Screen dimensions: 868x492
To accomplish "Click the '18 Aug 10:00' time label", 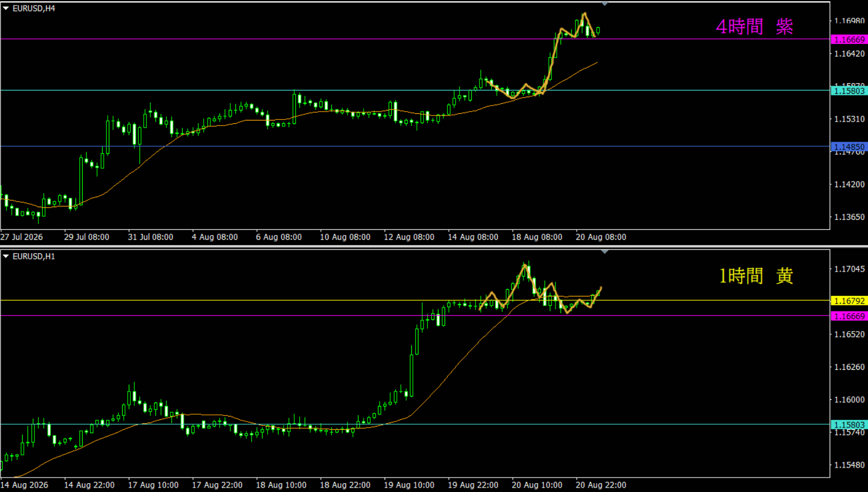I will click(281, 485).
